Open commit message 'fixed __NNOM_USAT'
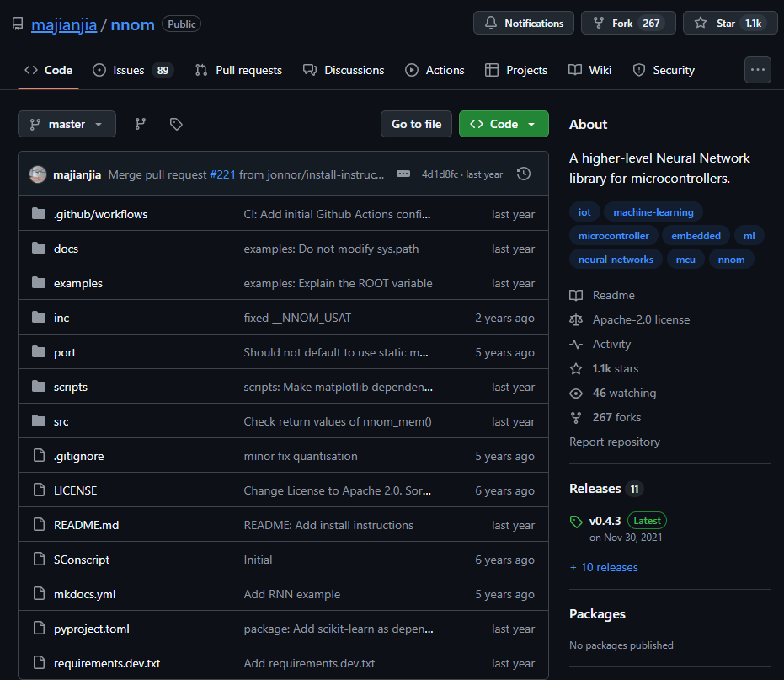The height and width of the screenshot is (680, 784). pyautogui.click(x=297, y=318)
